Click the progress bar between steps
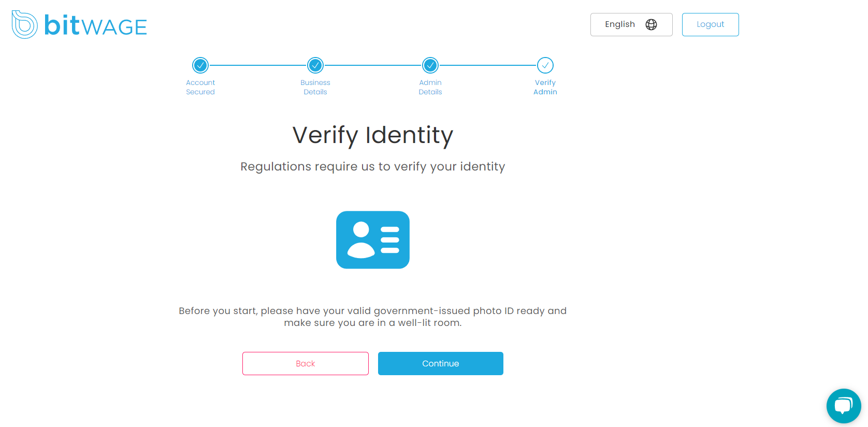The height and width of the screenshot is (427, 868). pyautogui.click(x=373, y=65)
